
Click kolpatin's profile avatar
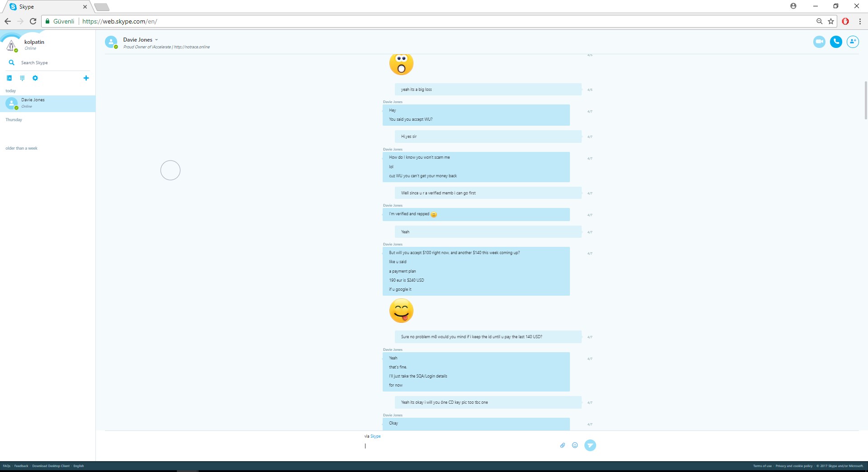click(x=11, y=45)
